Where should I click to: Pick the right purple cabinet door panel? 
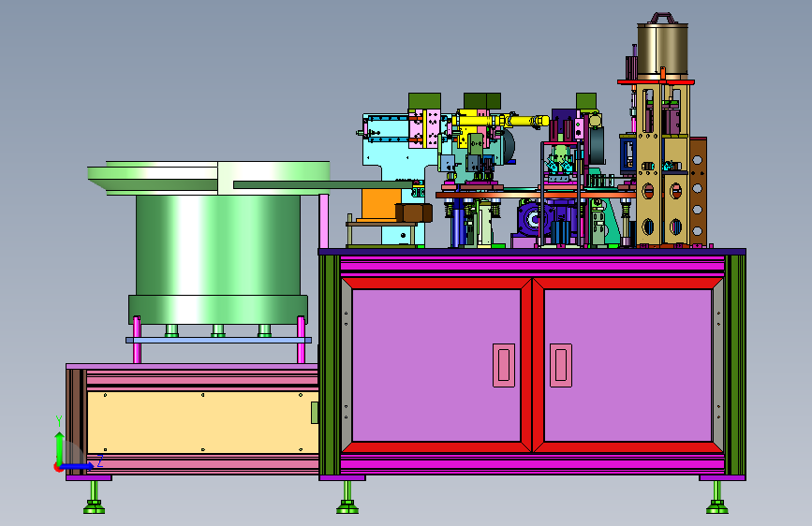627,365
